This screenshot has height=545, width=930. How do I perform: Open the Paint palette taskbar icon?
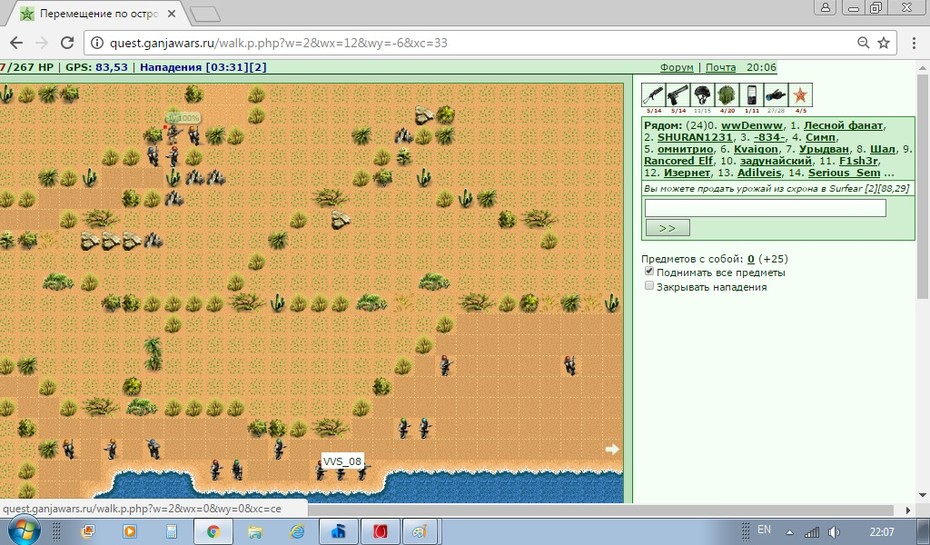pyautogui.click(x=421, y=531)
